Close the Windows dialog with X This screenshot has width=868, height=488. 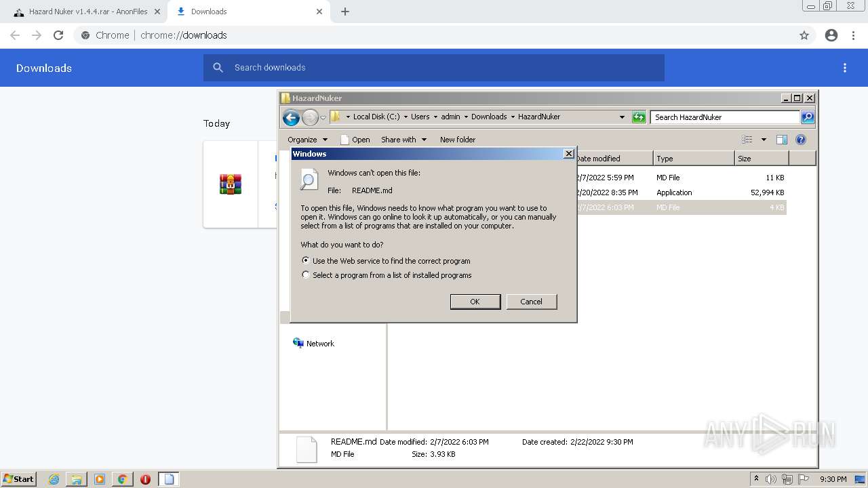click(x=569, y=154)
